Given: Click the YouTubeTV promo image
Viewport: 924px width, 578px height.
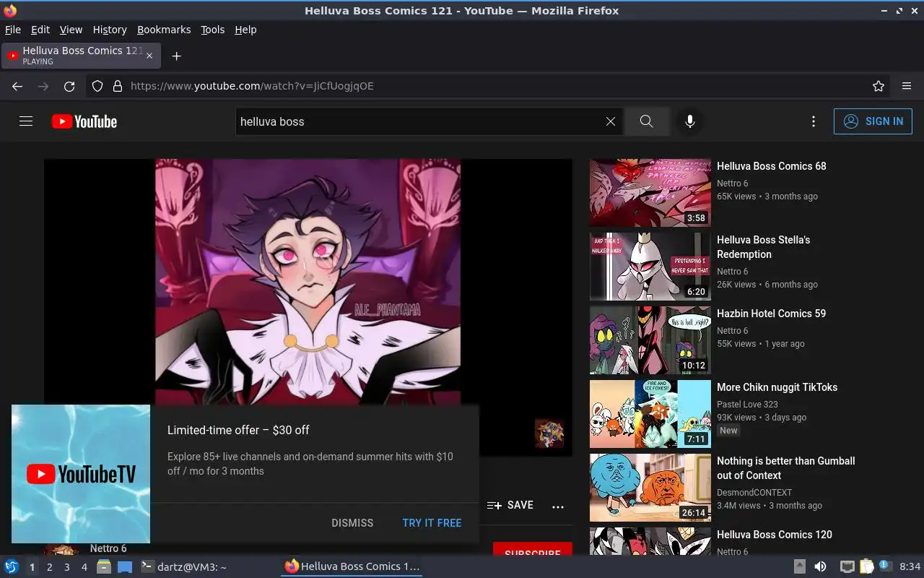Looking at the screenshot, I should (81, 474).
